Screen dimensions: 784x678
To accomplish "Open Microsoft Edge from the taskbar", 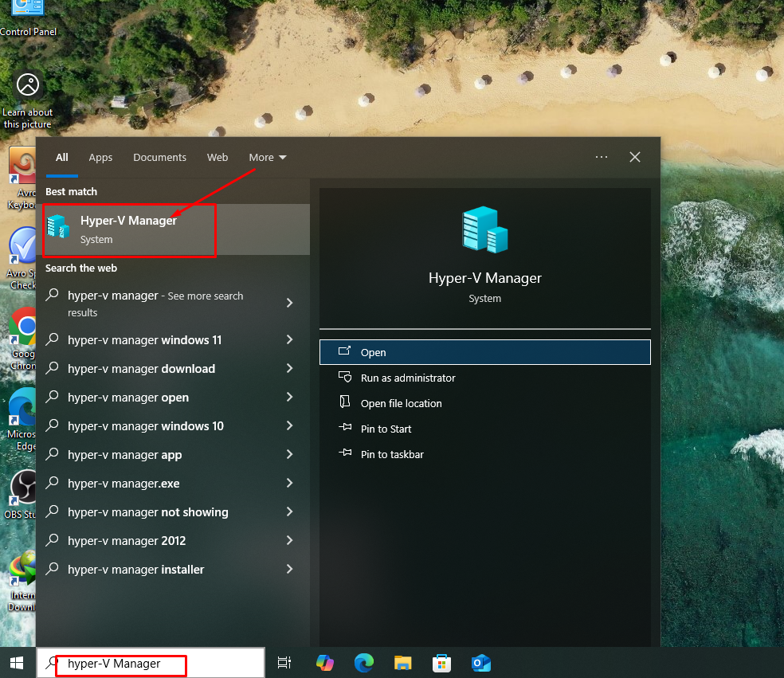I will [x=364, y=663].
